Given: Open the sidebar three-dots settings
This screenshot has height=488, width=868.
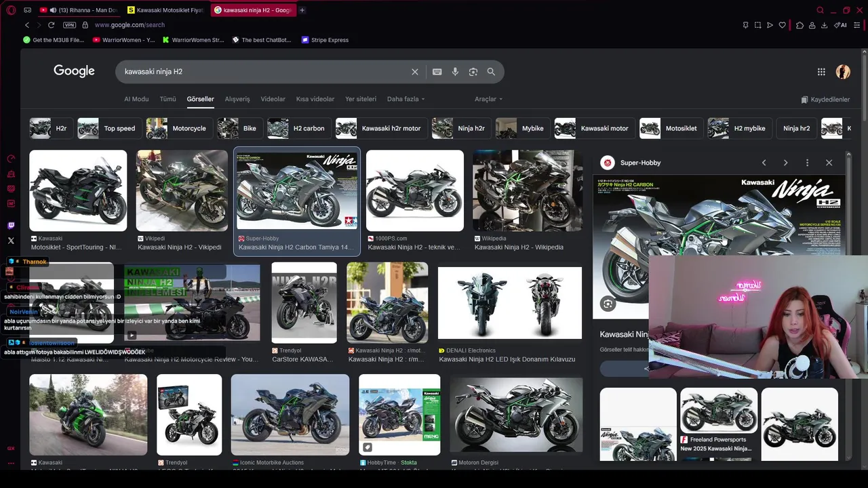Looking at the screenshot, I should pos(11,464).
